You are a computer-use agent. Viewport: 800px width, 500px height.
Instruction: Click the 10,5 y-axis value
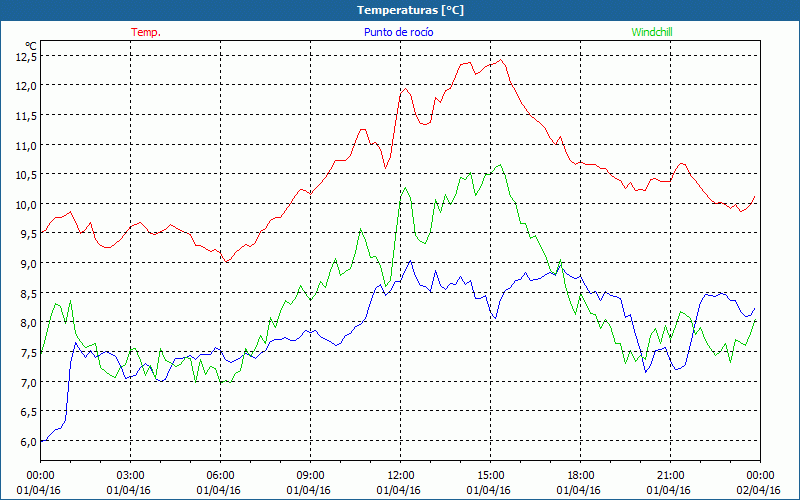click(26, 175)
